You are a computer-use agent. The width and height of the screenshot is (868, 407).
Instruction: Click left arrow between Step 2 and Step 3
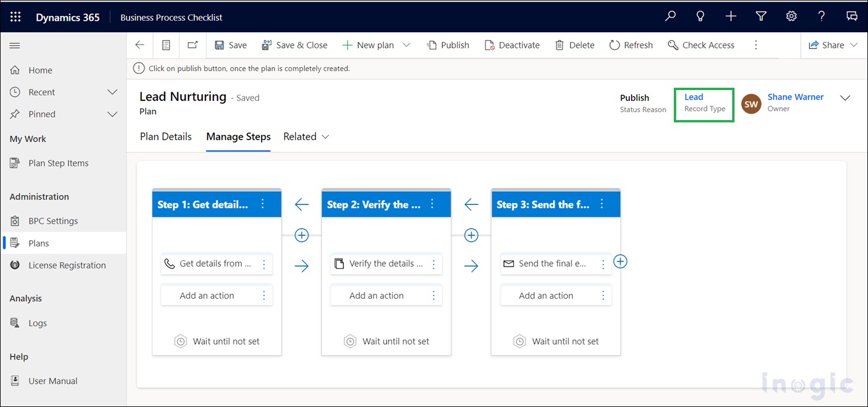[472, 204]
